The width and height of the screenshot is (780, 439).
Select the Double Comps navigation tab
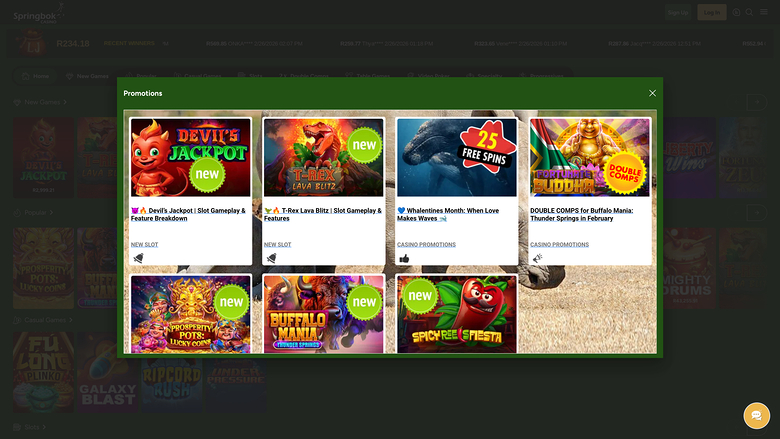point(303,76)
